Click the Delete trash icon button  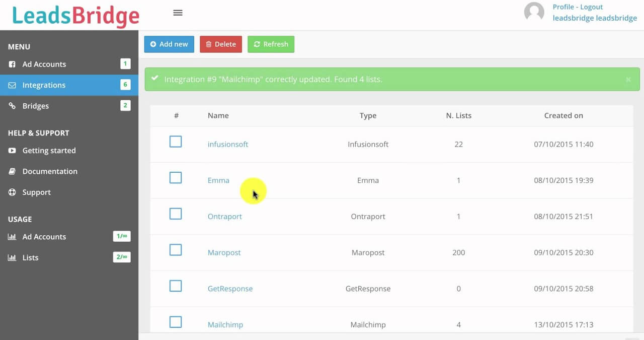point(210,44)
